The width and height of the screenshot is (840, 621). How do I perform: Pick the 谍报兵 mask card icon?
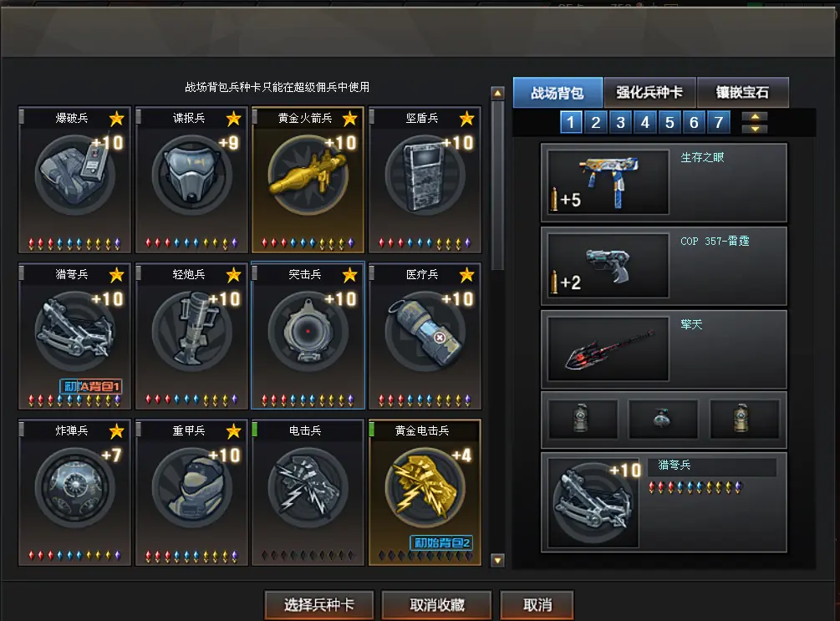click(x=191, y=175)
